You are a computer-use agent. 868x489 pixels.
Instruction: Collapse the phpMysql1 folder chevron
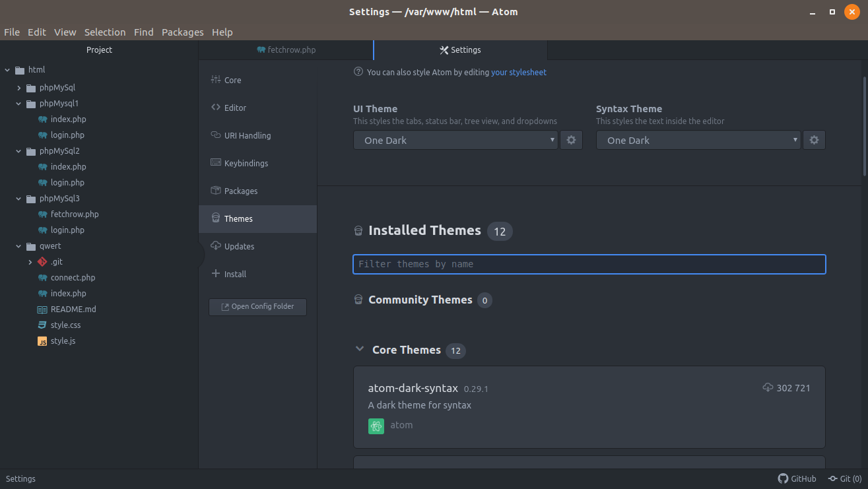pyautogui.click(x=19, y=104)
